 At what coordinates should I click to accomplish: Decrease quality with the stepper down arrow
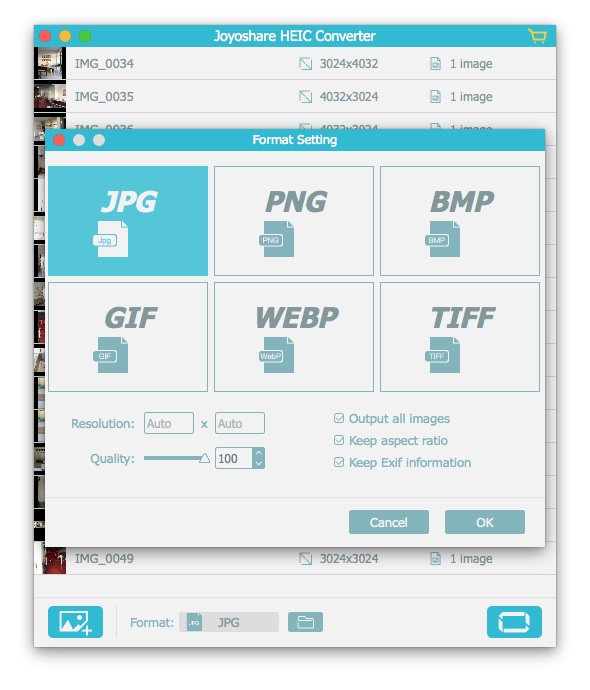click(x=259, y=463)
